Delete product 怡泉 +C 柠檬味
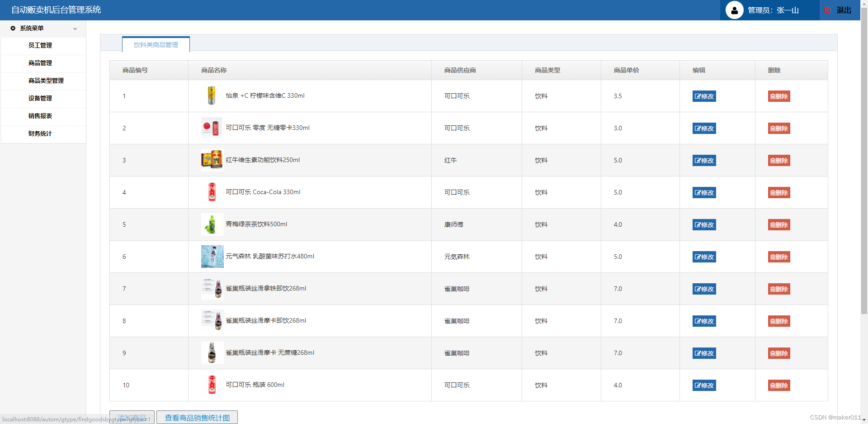Viewport: 868px width, 424px height. click(779, 96)
